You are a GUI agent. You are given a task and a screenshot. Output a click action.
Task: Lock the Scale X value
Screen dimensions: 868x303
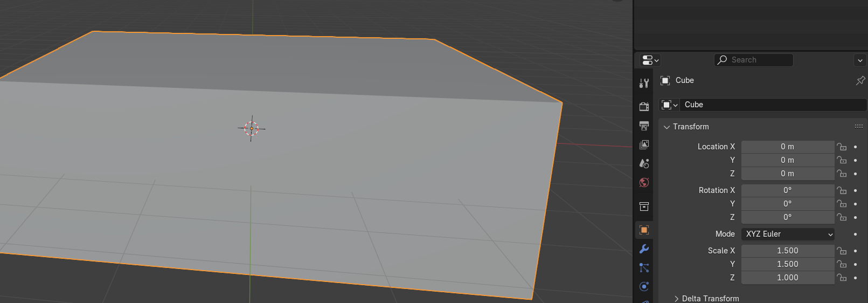point(842,251)
